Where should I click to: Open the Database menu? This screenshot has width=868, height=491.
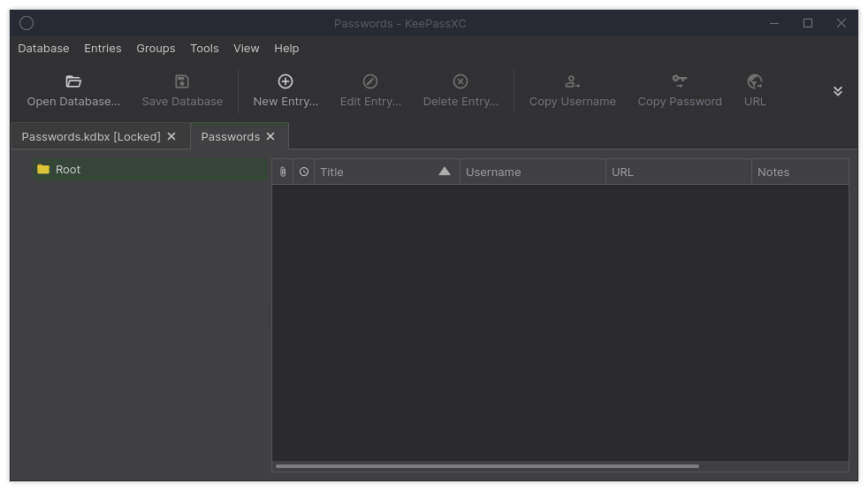tap(43, 48)
